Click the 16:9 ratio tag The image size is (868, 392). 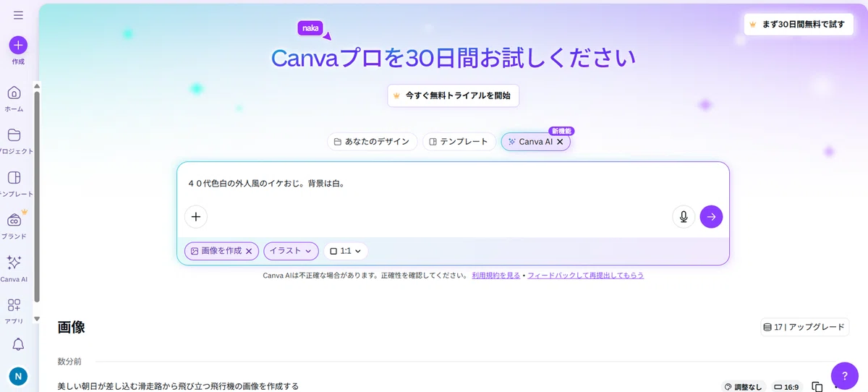click(786, 387)
